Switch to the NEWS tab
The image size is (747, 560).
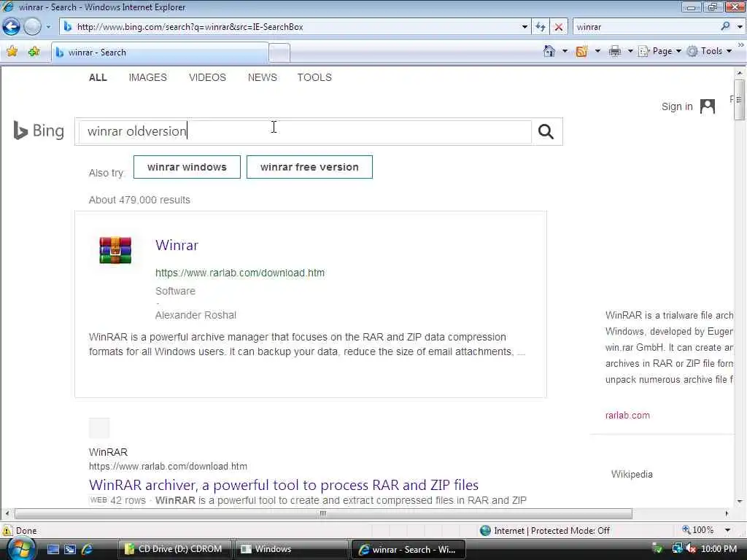tap(262, 77)
